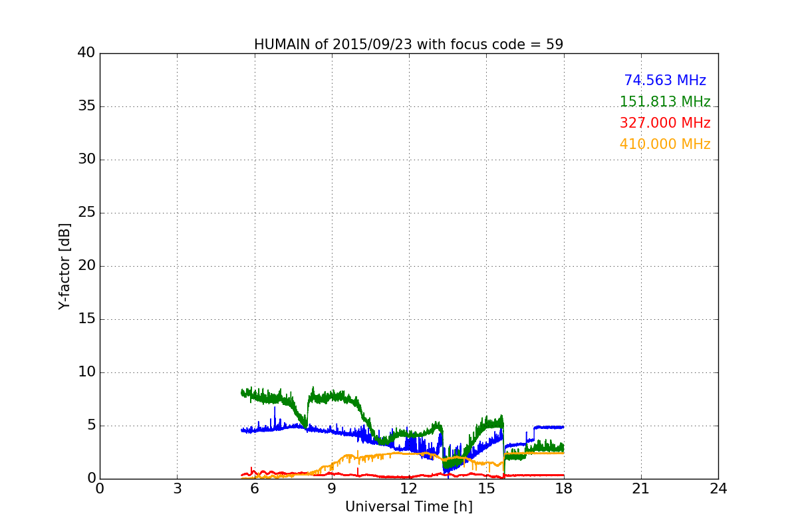Select the 74.563 MHz legend label

(x=665, y=80)
